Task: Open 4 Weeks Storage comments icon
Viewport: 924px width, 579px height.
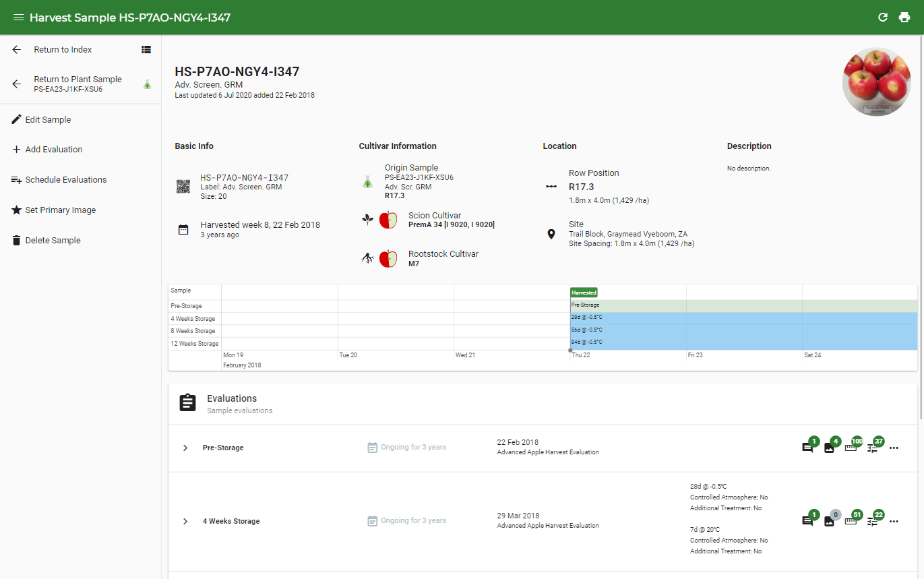Action: point(807,521)
